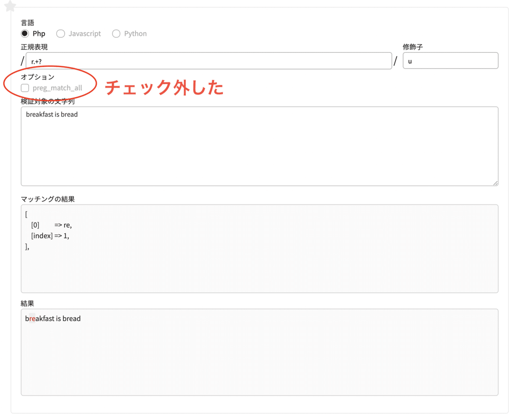Select the Javascript language radio button
Screen dimensions: 514x420
[61, 33]
